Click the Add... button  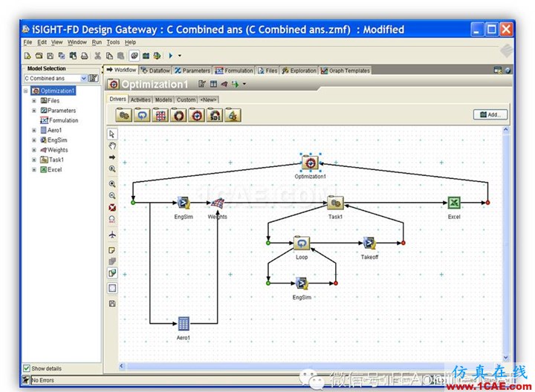pyautogui.click(x=490, y=114)
